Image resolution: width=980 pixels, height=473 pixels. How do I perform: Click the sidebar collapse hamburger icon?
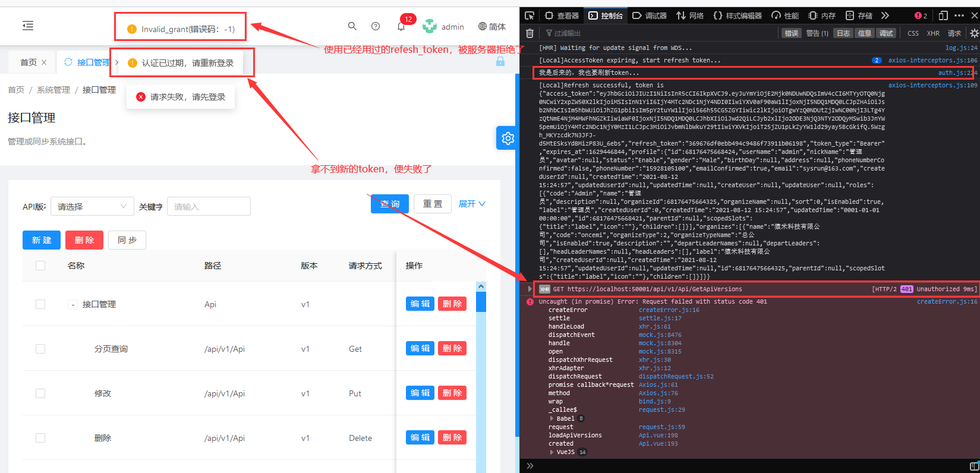28,26
